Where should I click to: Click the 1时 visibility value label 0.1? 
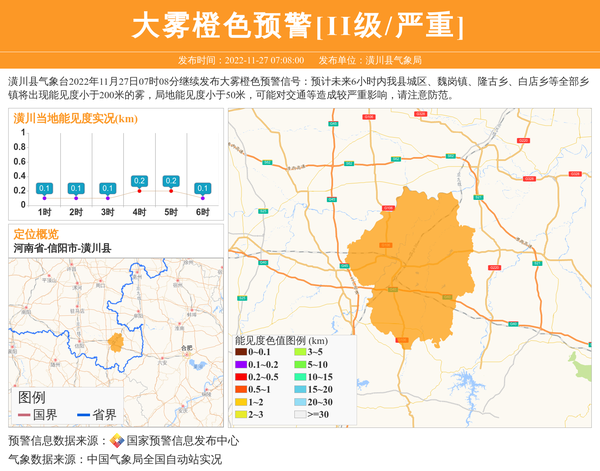point(44,188)
